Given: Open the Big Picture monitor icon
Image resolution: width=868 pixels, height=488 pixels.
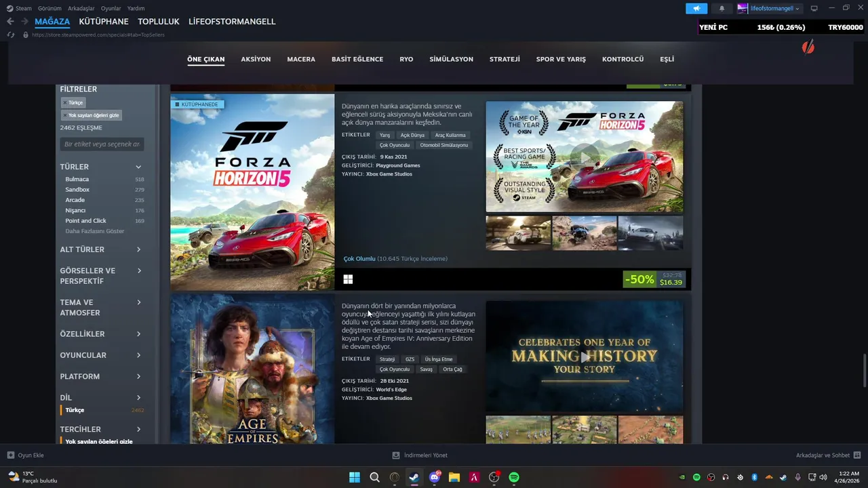Looking at the screenshot, I should (x=814, y=8).
